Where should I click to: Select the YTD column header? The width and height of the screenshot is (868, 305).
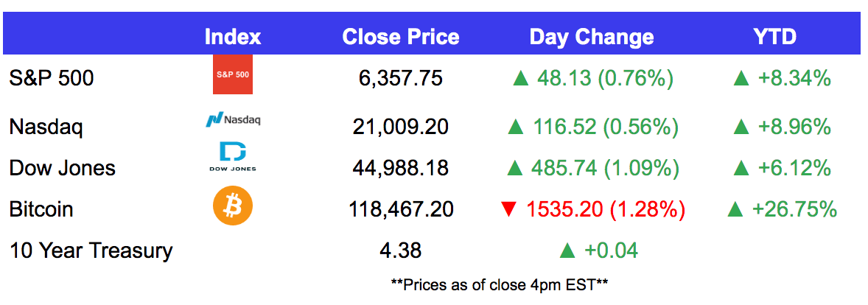coord(774,37)
